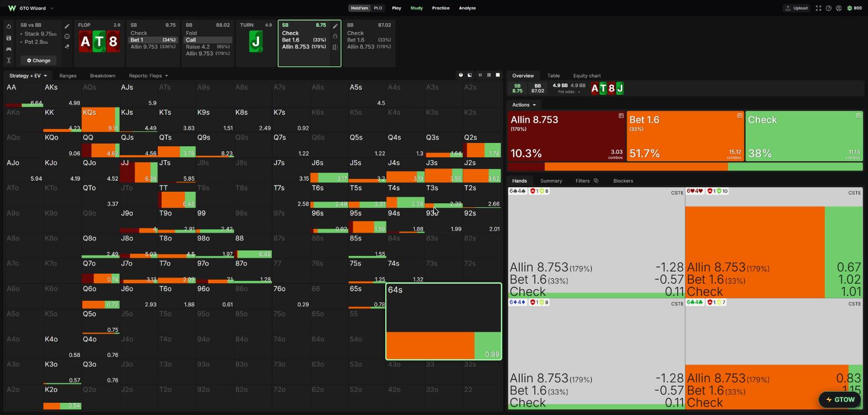
Task: Enter fullscreen mode icon
Action: (818, 8)
